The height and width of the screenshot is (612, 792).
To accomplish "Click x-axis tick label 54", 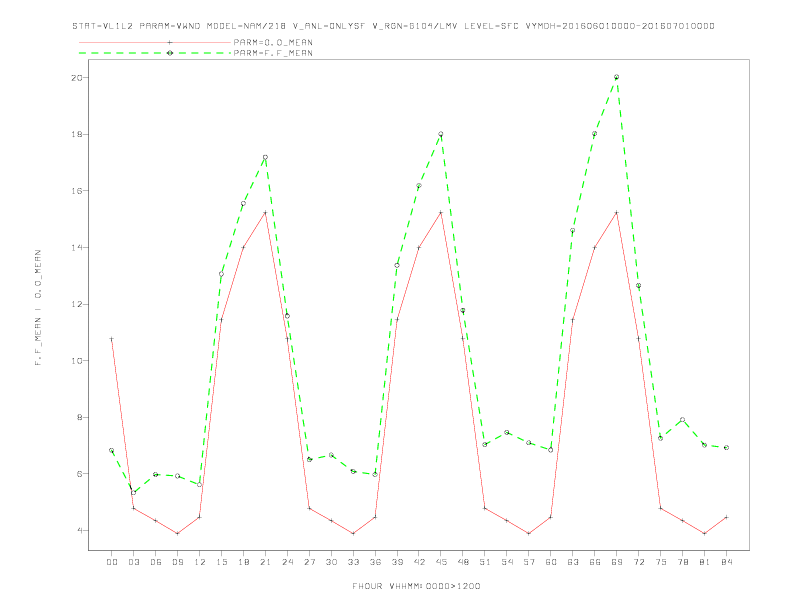I will coord(507,562).
